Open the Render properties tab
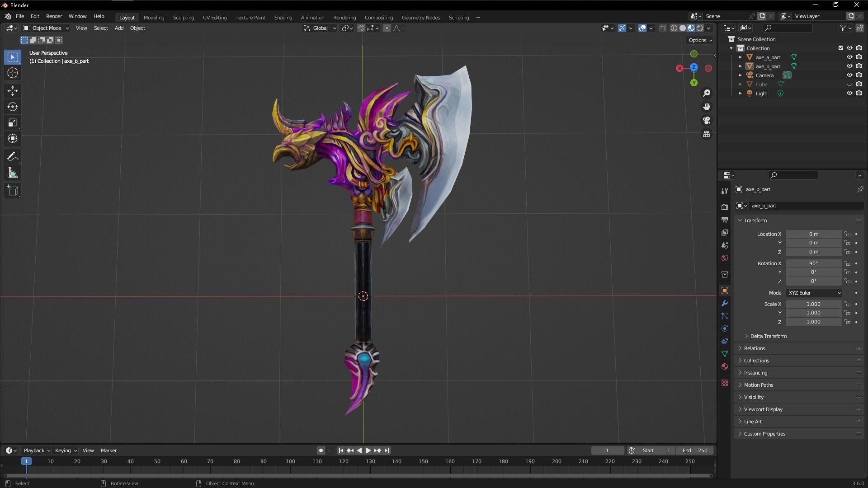This screenshot has height=488, width=868. tap(725, 207)
